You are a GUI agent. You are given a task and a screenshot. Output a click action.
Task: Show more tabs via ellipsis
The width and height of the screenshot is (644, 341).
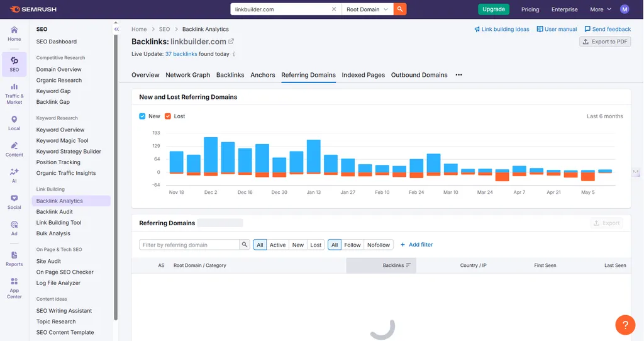pos(458,75)
